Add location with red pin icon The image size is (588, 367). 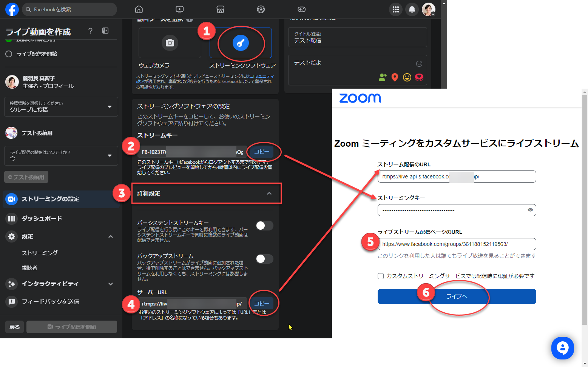pyautogui.click(x=395, y=77)
